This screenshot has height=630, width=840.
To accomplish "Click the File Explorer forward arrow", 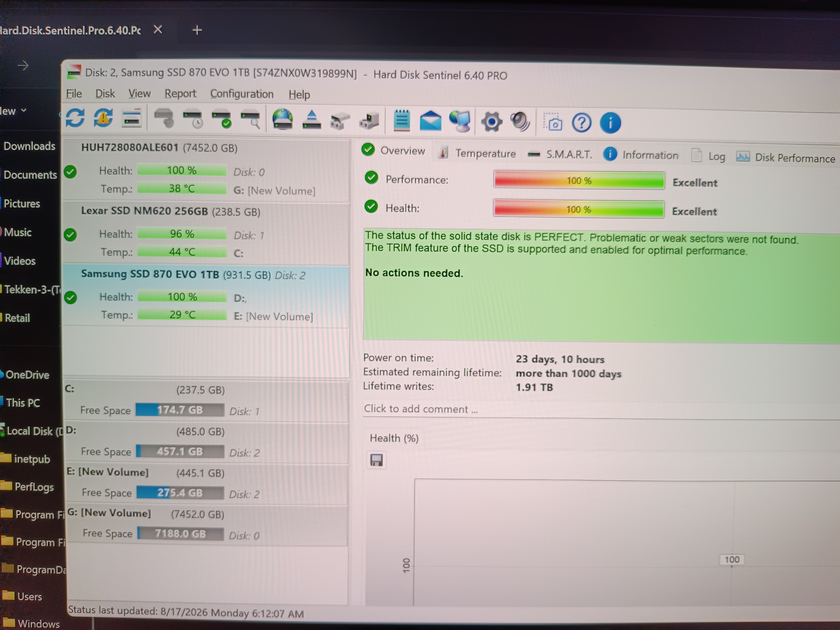I will pos(23,66).
